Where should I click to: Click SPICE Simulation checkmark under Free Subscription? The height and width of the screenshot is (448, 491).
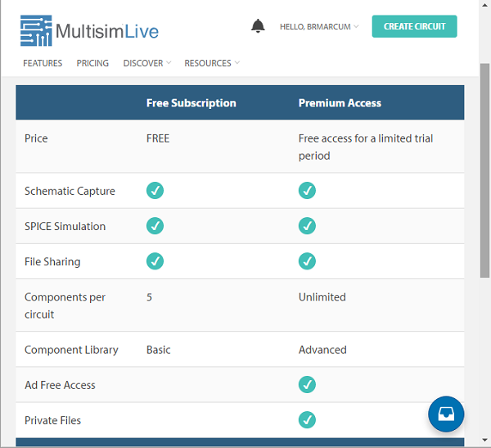click(155, 226)
